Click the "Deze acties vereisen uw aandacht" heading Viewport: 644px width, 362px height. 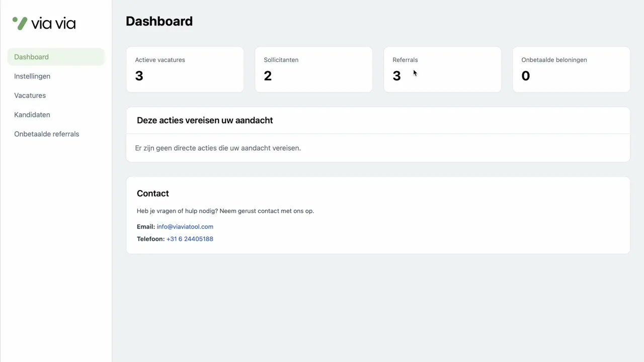205,120
